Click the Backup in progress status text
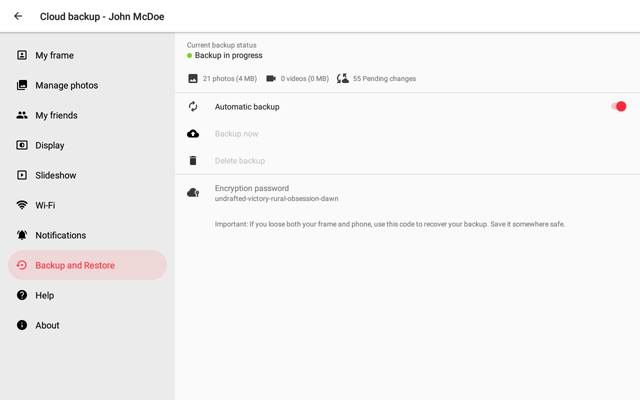640x400 pixels. [x=229, y=56]
